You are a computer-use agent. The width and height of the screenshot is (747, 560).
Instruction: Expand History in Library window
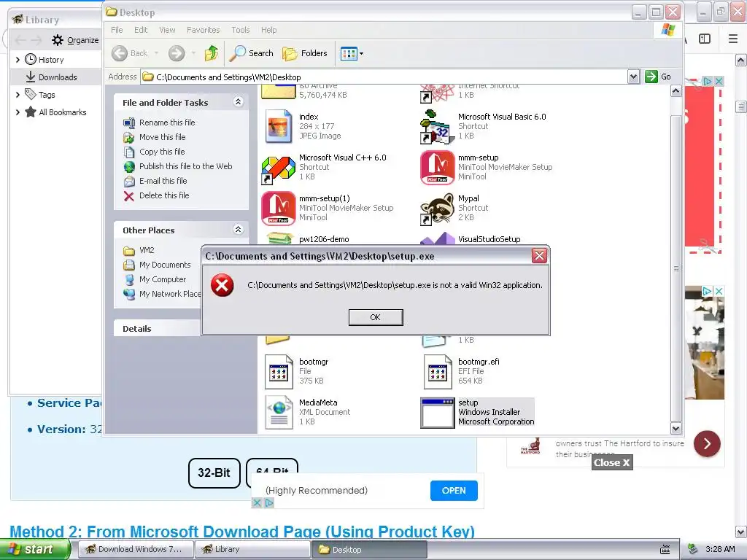pos(18,60)
